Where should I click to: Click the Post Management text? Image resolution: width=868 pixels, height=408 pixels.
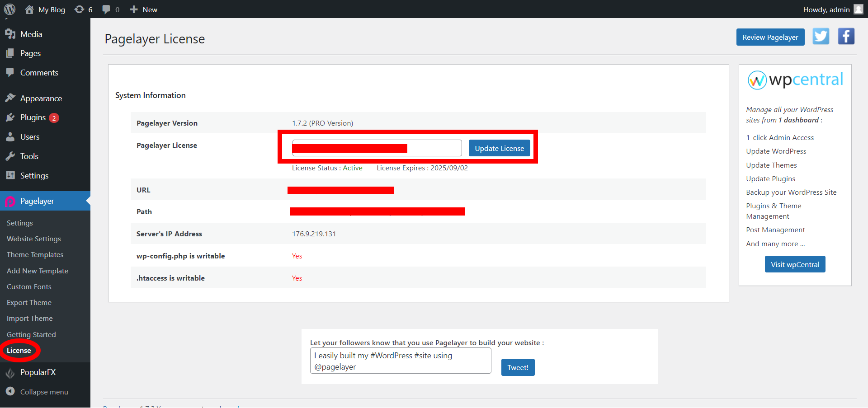775,230
